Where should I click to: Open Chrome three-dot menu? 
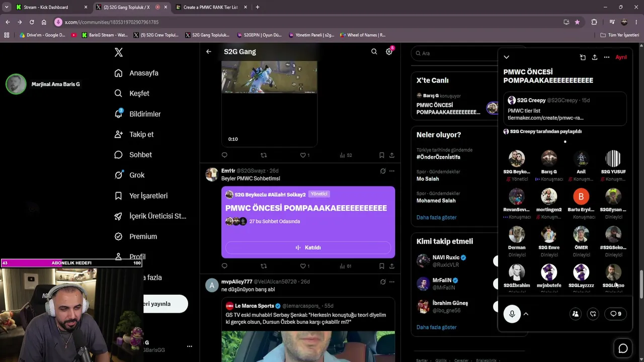(636, 22)
